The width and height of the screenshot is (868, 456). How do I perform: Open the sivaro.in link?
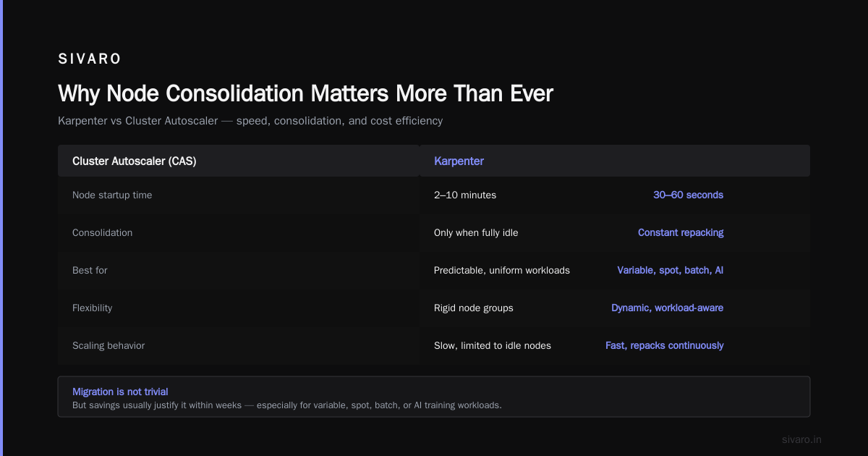tap(801, 439)
